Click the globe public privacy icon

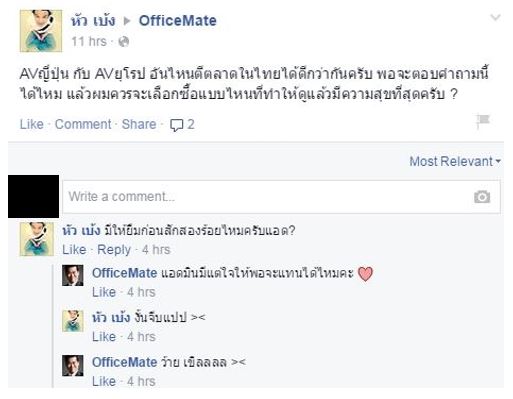pyautogui.click(x=124, y=42)
